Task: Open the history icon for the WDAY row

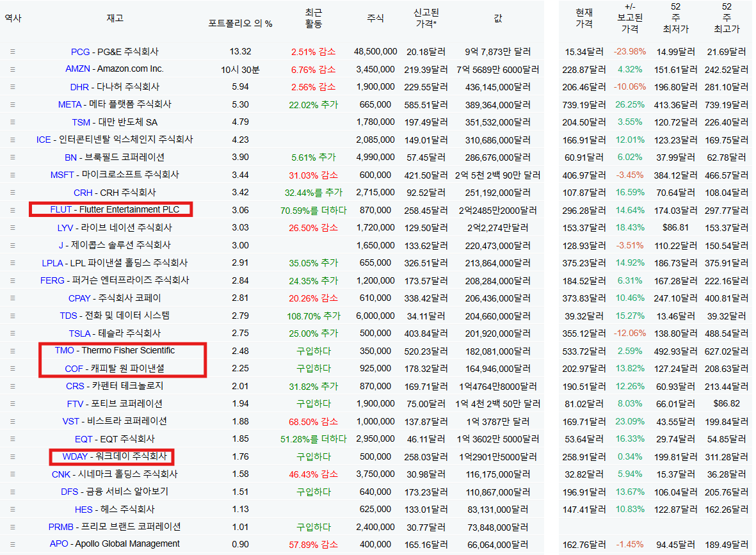Action: tap(13, 456)
